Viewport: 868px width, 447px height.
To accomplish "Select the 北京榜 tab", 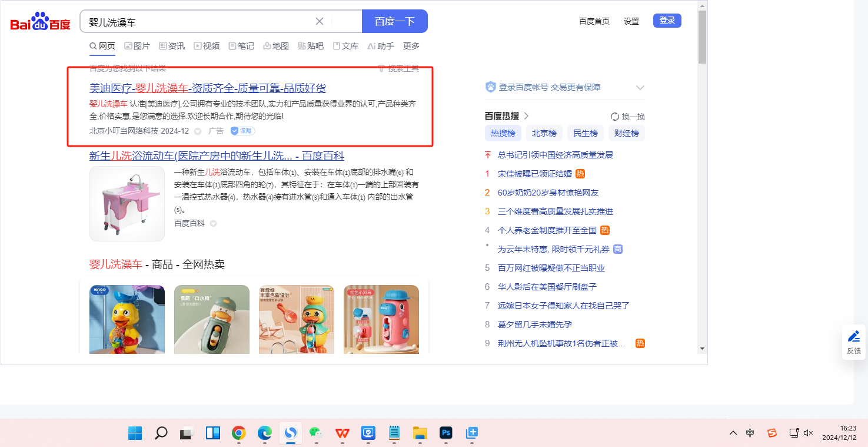I will (x=544, y=133).
